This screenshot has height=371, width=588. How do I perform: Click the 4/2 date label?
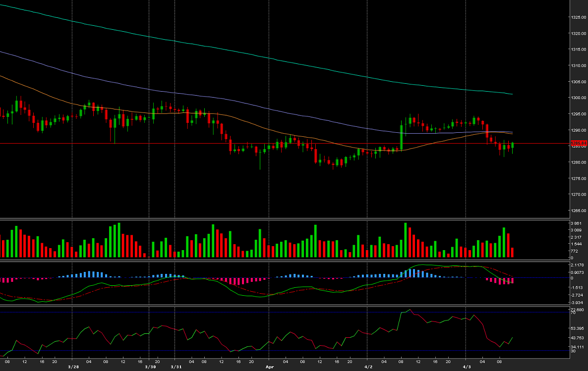pyautogui.click(x=368, y=367)
